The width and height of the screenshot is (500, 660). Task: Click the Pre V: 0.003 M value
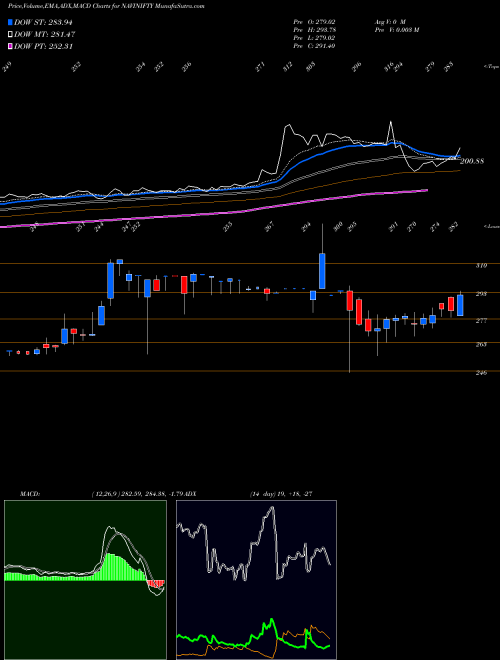point(396,29)
